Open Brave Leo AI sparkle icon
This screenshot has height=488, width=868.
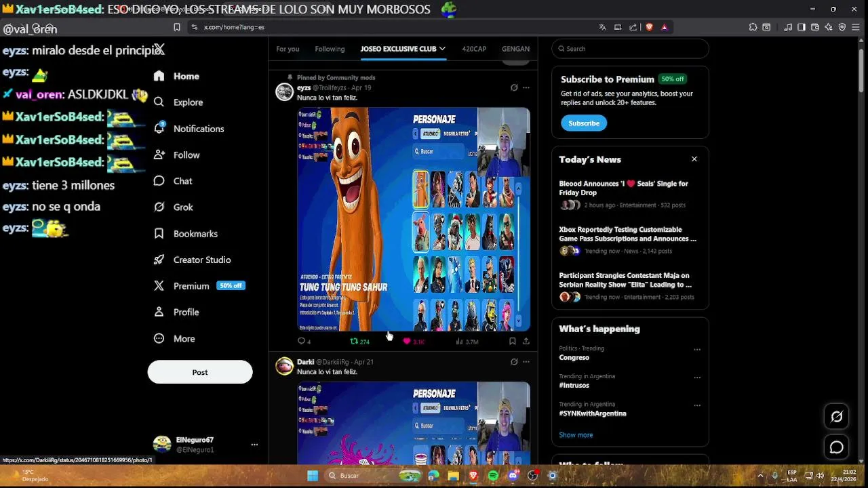pos(829,27)
